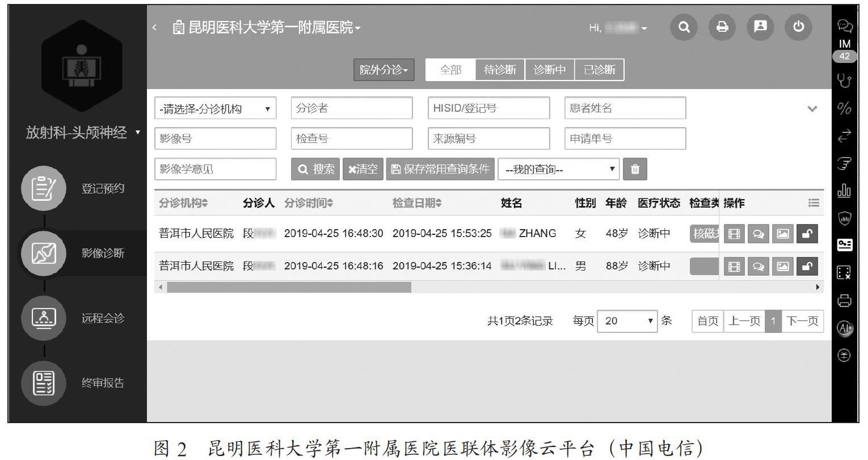This screenshot has height=460, width=868.
Task: Click the dotted selection box icon
Action: (845, 273)
